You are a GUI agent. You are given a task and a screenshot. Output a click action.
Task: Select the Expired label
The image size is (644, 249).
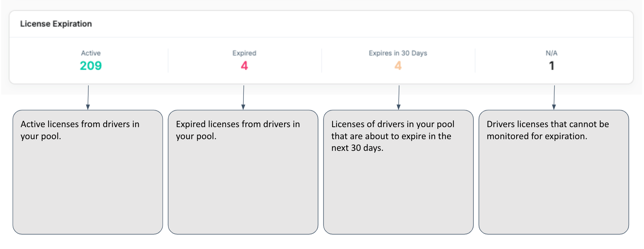(x=244, y=53)
